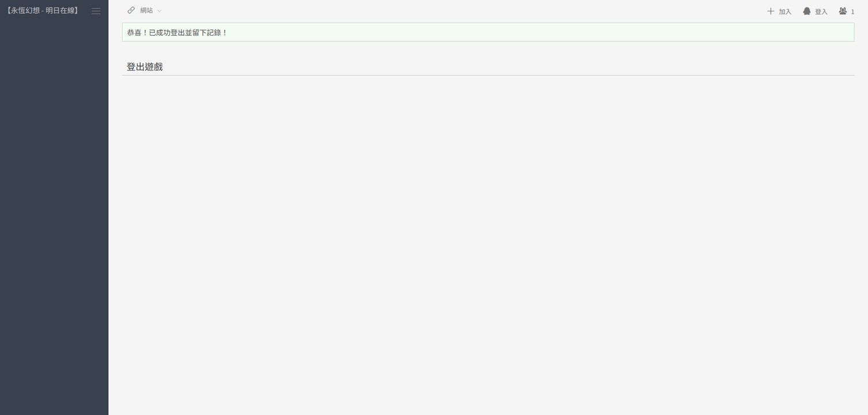Click the 登出遊戲 page heading

[x=145, y=67]
